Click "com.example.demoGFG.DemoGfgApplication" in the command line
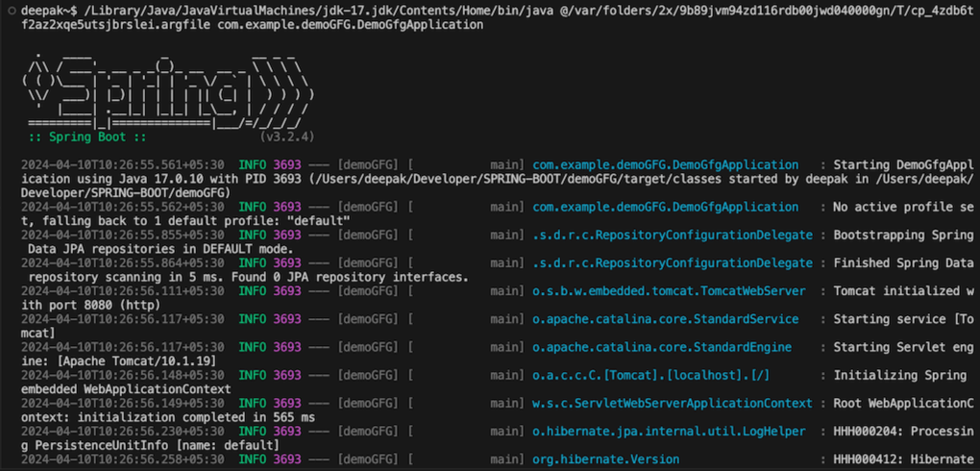The image size is (980, 471). pyautogui.click(x=350, y=24)
